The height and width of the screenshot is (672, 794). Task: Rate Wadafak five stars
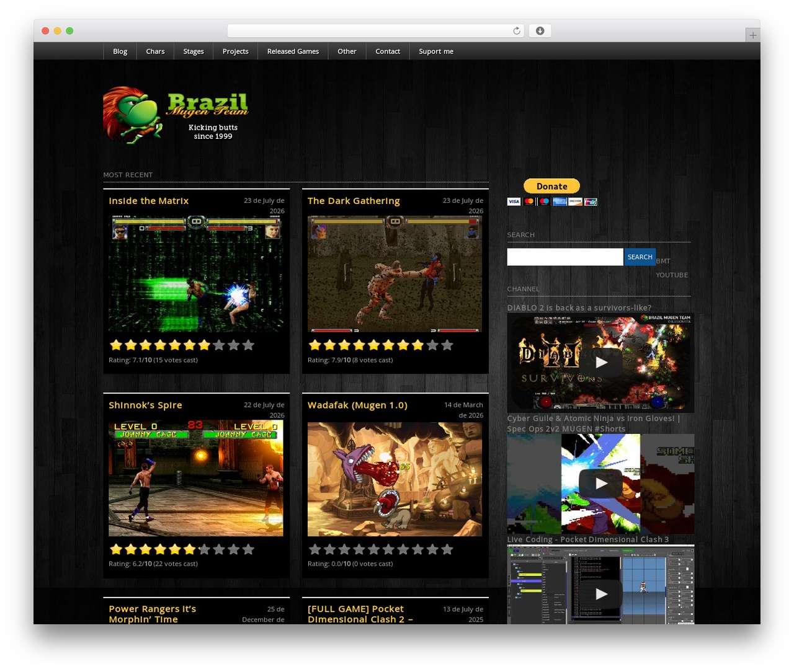[x=373, y=549]
